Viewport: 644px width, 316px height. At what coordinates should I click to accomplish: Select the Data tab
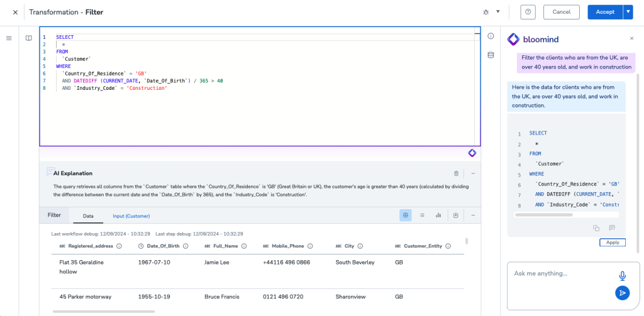coord(88,216)
